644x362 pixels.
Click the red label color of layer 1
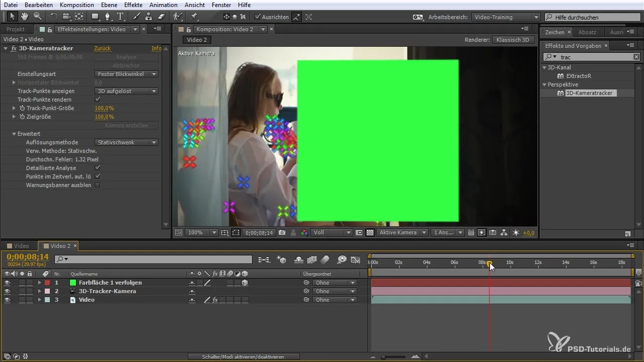pyautogui.click(x=47, y=283)
